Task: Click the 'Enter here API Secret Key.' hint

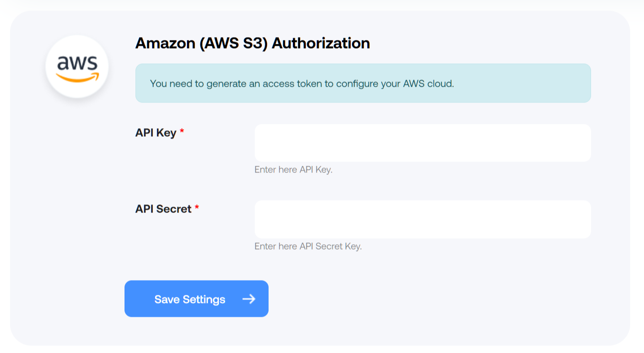Action: click(308, 246)
